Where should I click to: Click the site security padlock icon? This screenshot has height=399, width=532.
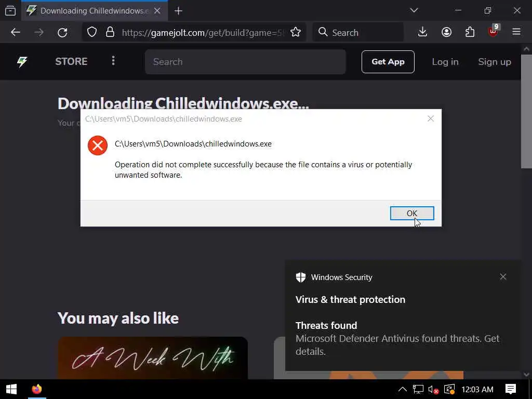point(110,32)
